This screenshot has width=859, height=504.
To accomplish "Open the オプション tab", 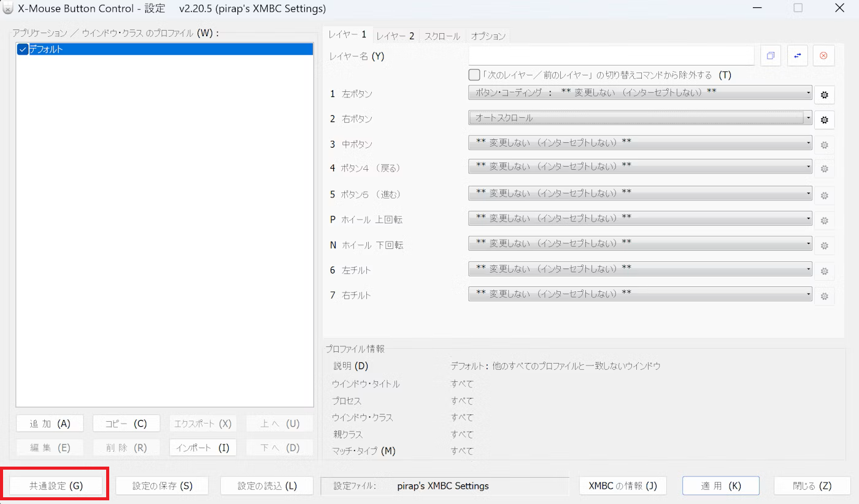I will coord(488,36).
